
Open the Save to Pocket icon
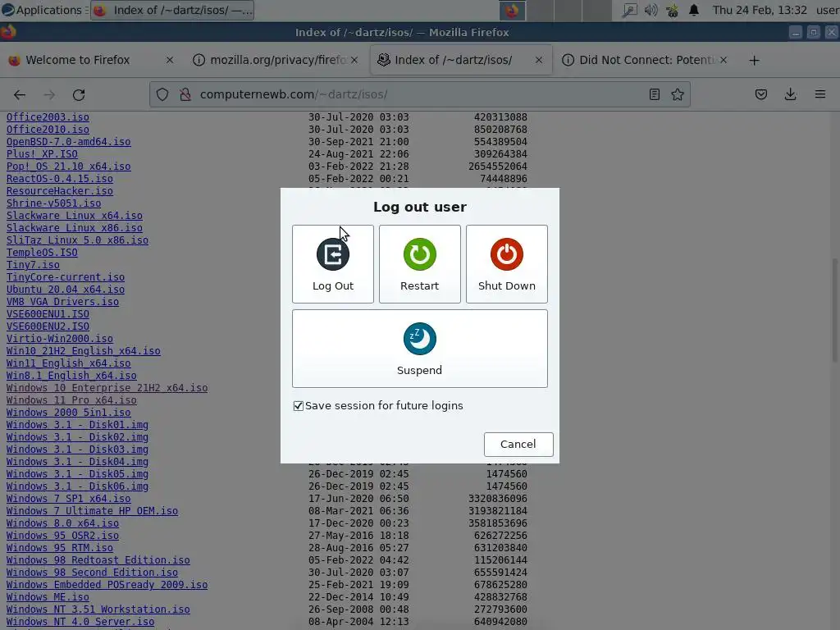[760, 95]
